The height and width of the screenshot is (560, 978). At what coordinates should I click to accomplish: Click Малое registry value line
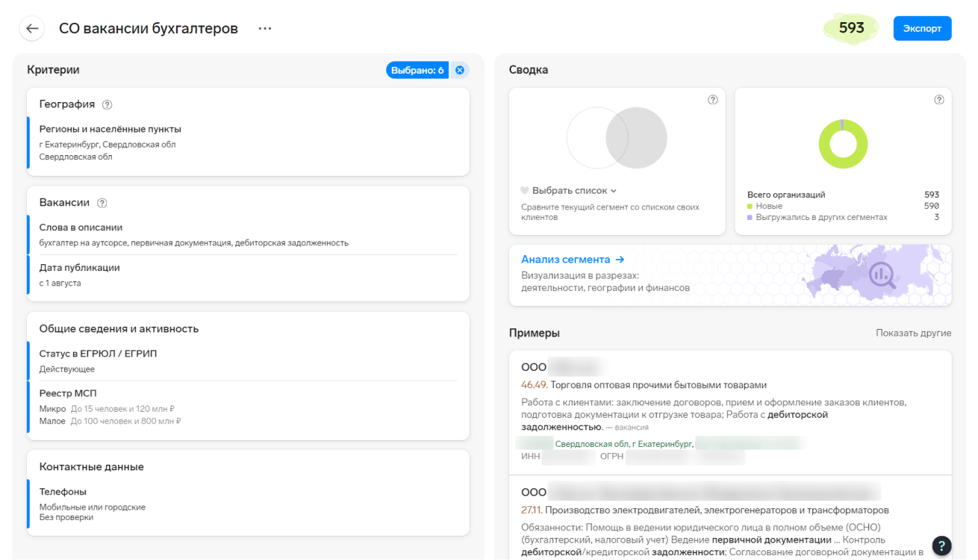click(x=110, y=421)
